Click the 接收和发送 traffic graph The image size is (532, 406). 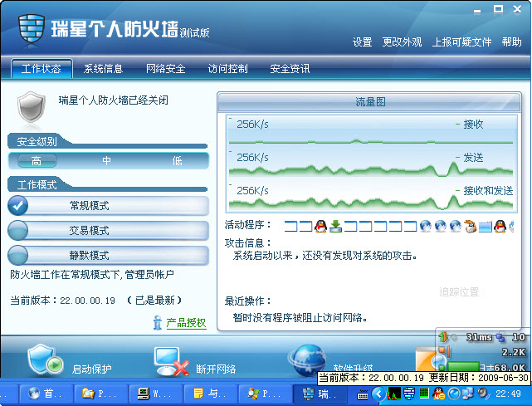click(x=372, y=197)
